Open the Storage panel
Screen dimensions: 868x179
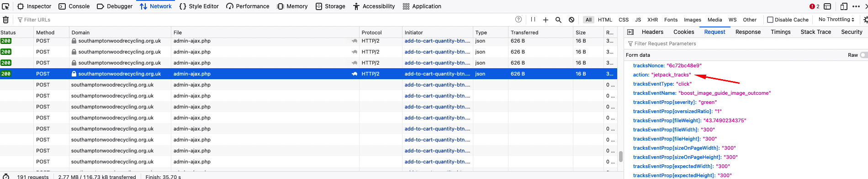pos(330,6)
